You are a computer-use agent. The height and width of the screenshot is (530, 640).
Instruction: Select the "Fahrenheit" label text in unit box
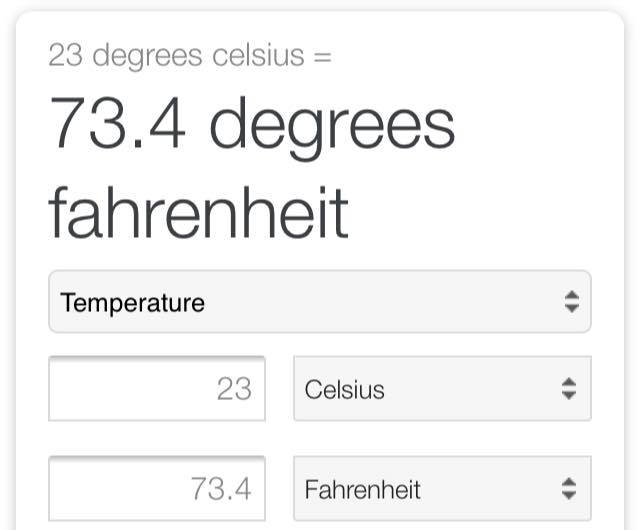(362, 490)
